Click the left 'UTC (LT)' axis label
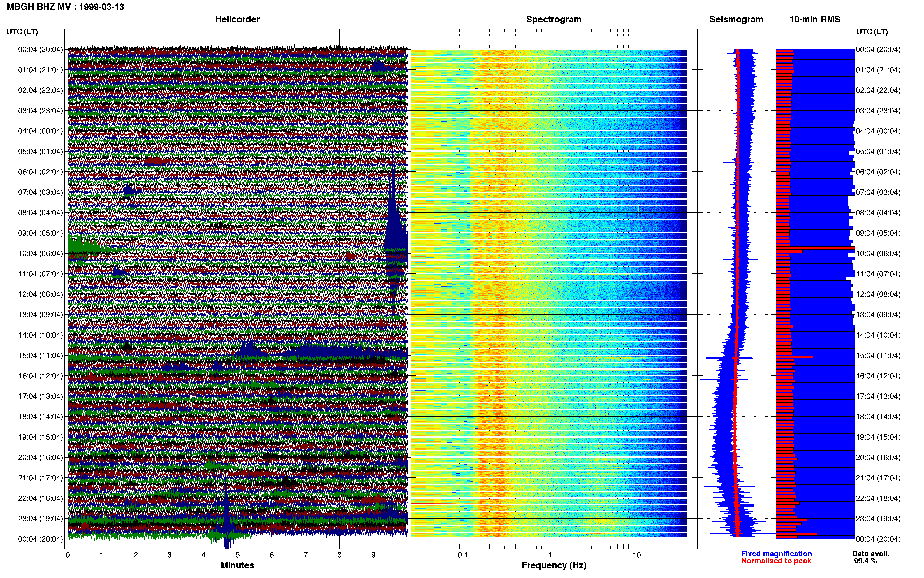The height and width of the screenshot is (578, 924). [22, 32]
